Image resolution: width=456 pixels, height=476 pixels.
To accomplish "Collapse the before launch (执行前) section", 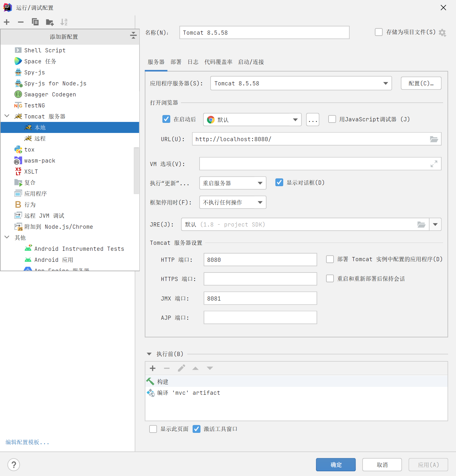I will (x=149, y=354).
